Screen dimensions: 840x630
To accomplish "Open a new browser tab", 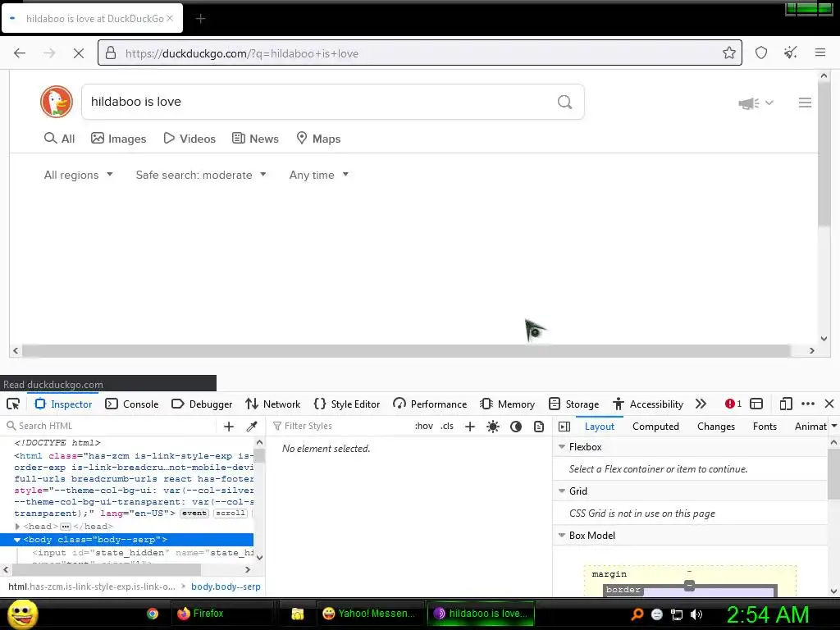I will pos(200,19).
